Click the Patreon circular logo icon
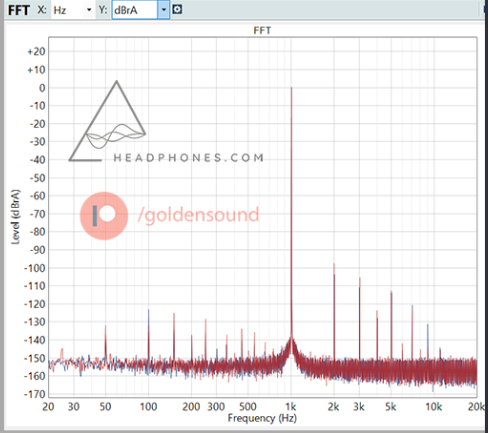 tap(104, 216)
